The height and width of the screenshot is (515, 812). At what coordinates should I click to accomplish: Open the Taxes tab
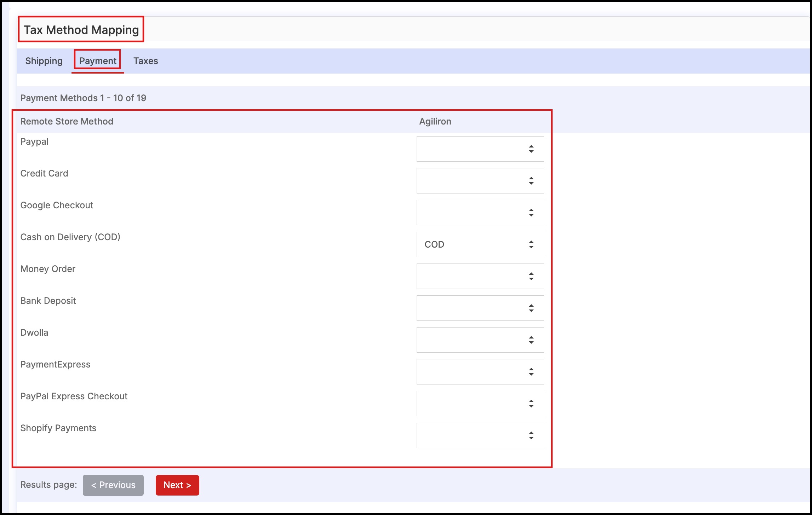[146, 61]
